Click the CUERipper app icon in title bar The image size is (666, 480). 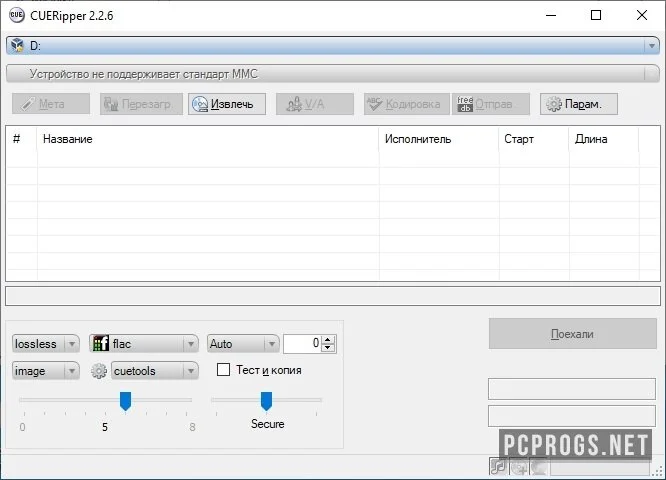17,15
